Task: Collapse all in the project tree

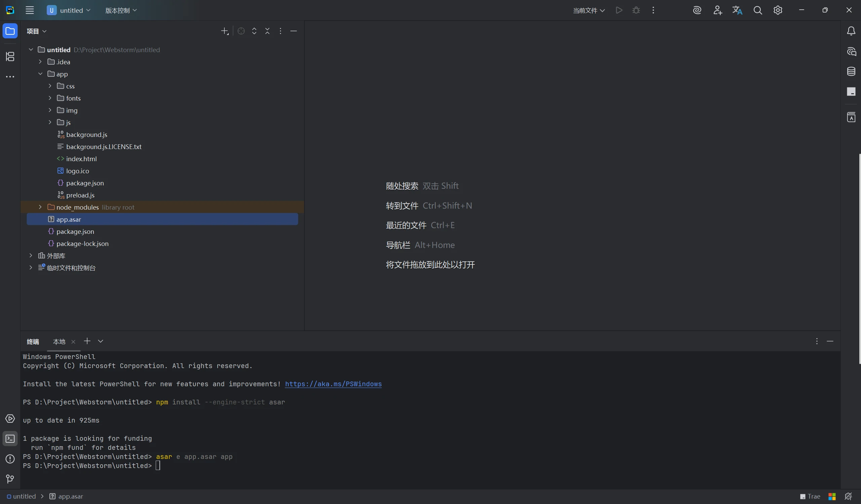Action: click(267, 31)
